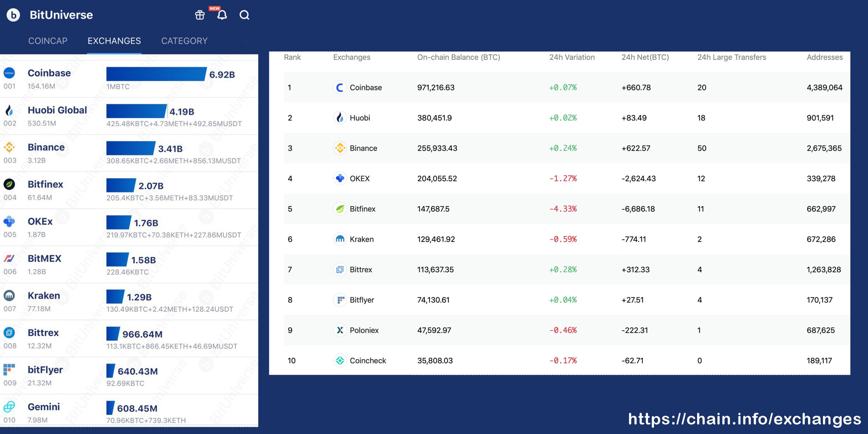Select the EXCHANGES tab

(x=114, y=41)
